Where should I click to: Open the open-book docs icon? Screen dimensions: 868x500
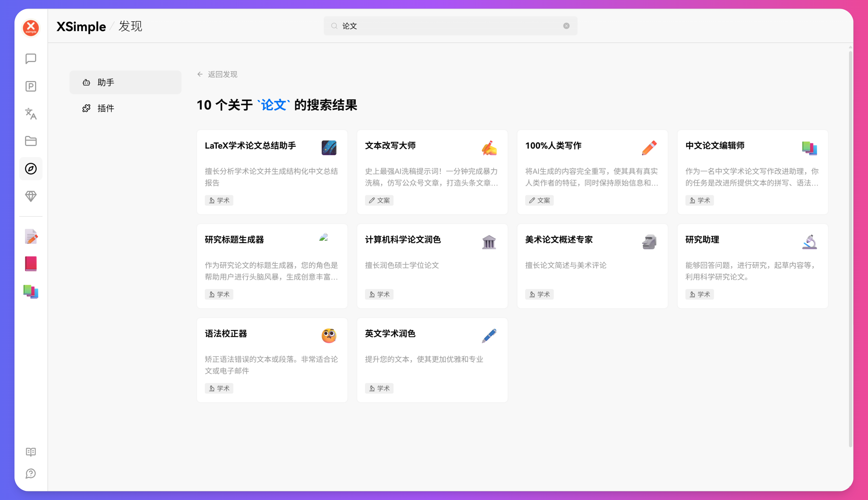click(31, 452)
